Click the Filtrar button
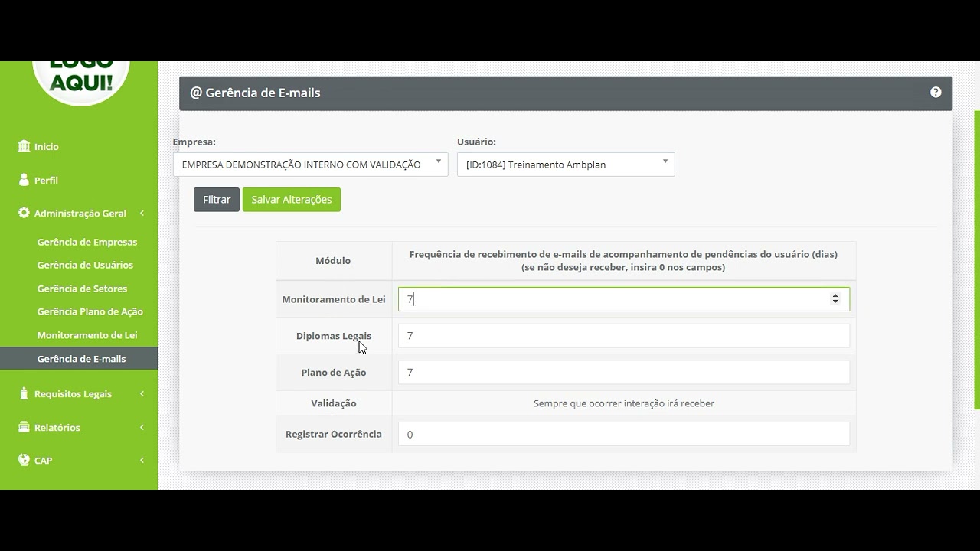This screenshot has height=551, width=980. point(217,200)
